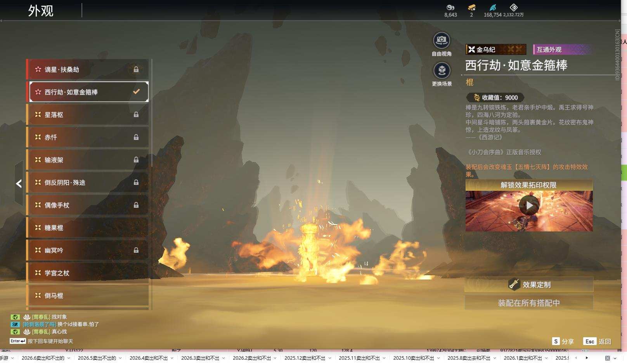Image resolution: width=627 pixels, height=364 pixels.
Task: Click the weapon icon beside 学宫之杖
Action: pos(38,273)
